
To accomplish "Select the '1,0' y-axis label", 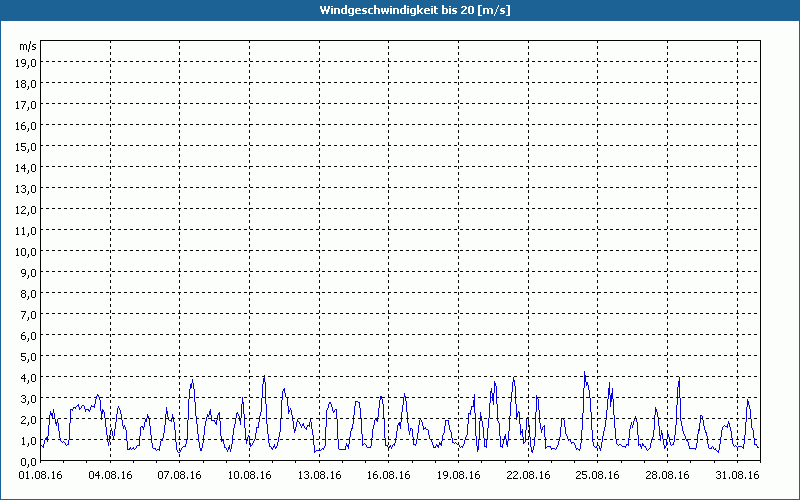I will [x=28, y=441].
